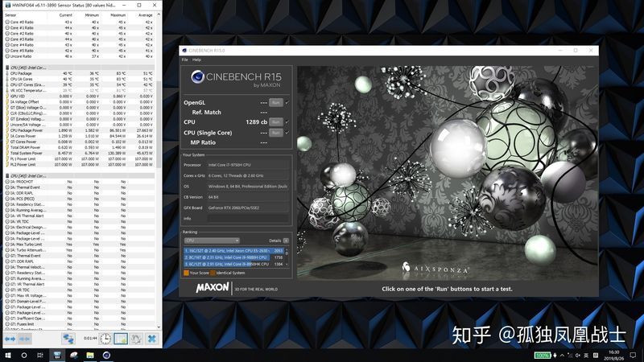Click the IA: PROCHOT status icon
Image resolution: width=644 pixels, height=362 pixels.
[7, 182]
